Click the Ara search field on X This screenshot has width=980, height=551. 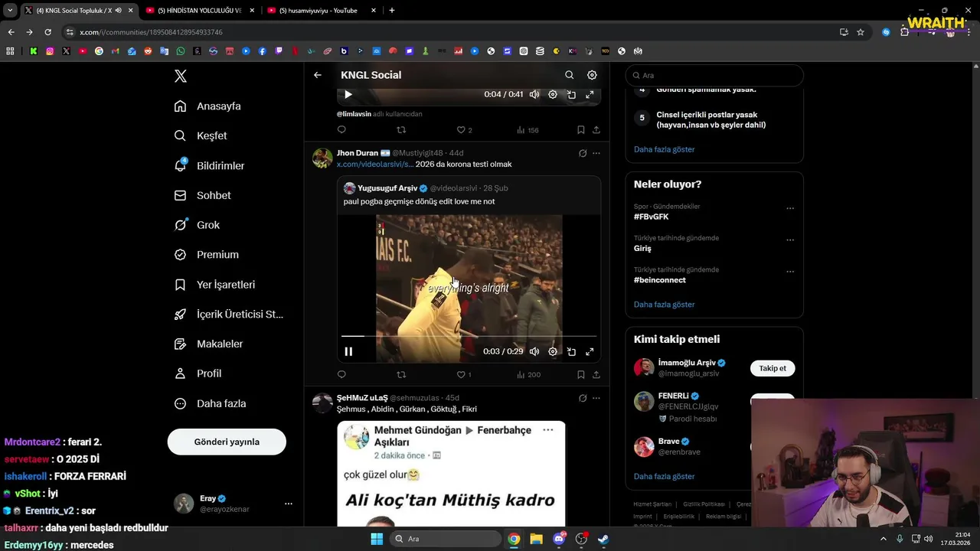click(714, 76)
